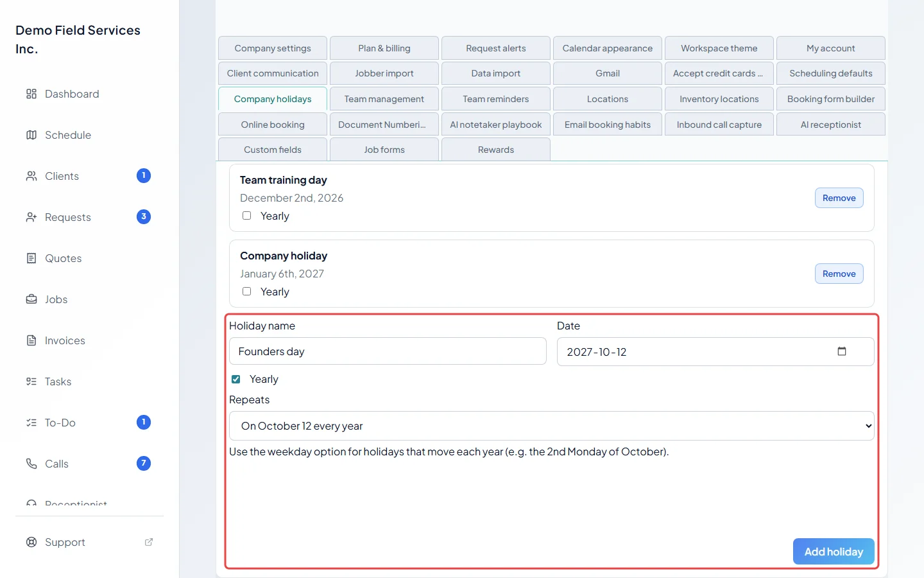Image resolution: width=924 pixels, height=578 pixels.
Task: Click the Dashboard grid icon in sidebar
Action: pyautogui.click(x=31, y=94)
